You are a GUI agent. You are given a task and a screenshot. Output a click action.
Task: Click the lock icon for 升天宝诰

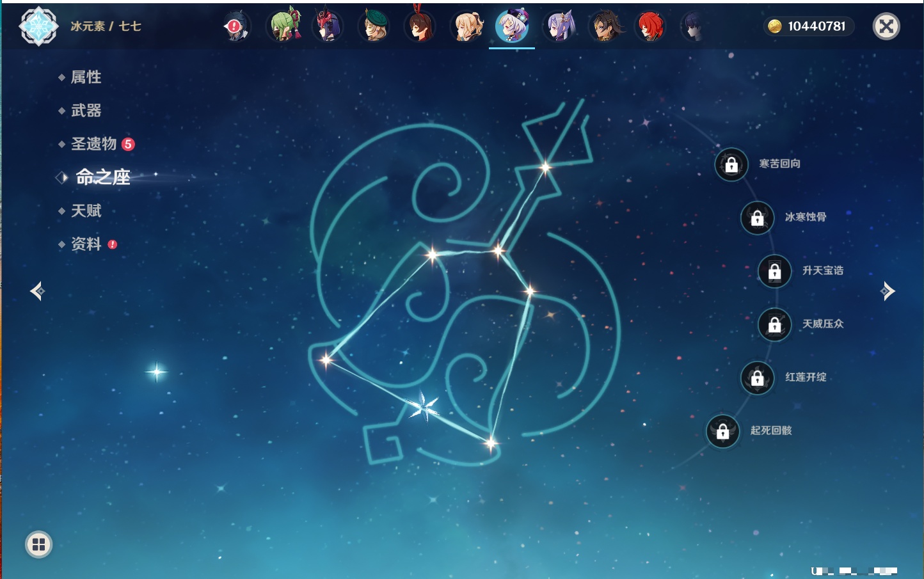click(x=774, y=271)
